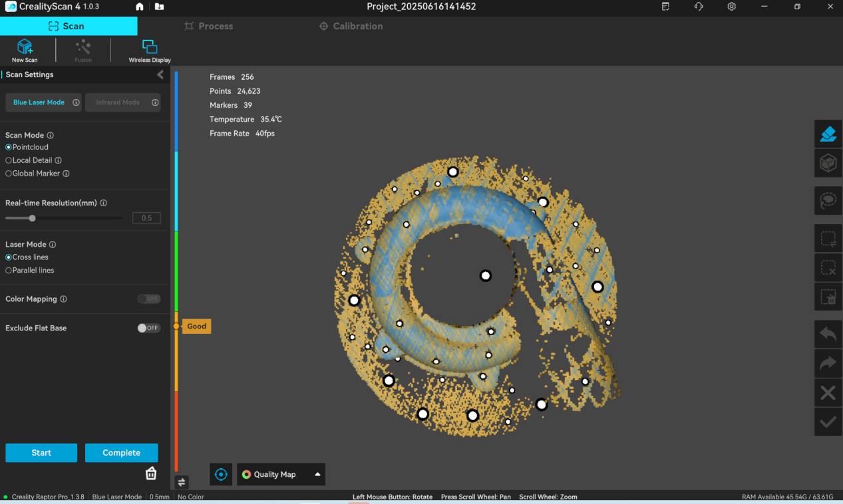Screen dimensions: 843x504
Task: Enable the Exclude Flat Base switch
Action: click(x=149, y=328)
